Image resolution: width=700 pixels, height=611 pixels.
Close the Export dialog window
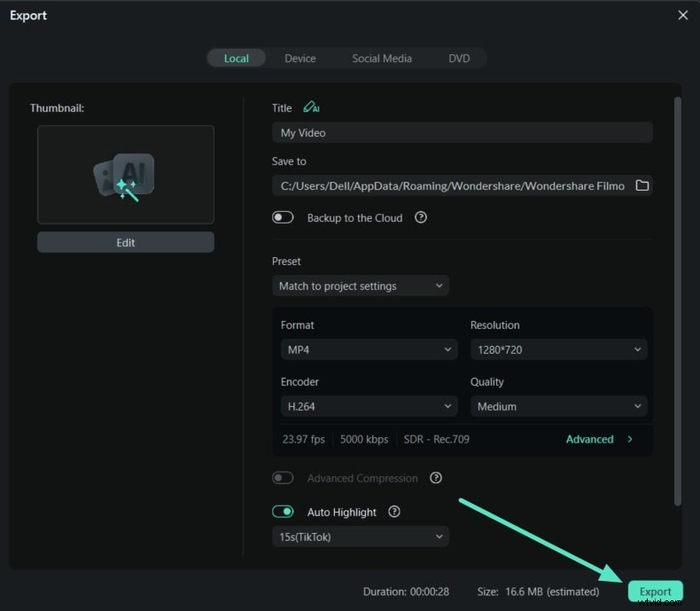click(682, 15)
